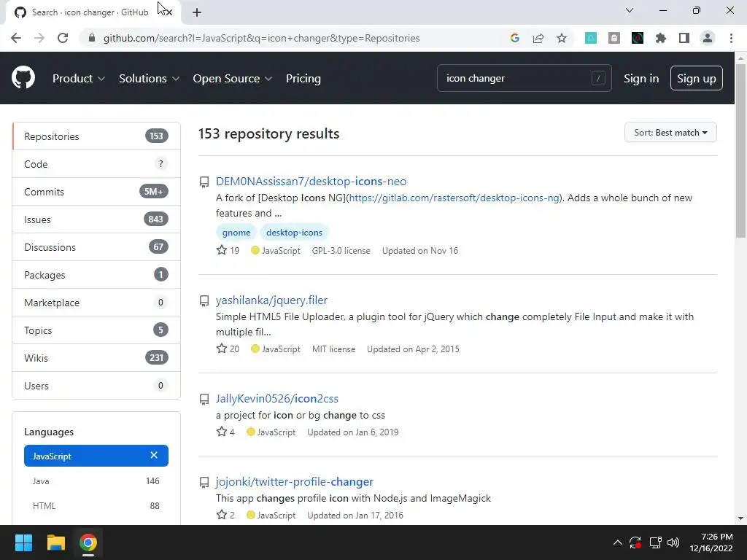747x560 pixels.
Task: Select the Wikis sidebar filter
Action: [96, 357]
